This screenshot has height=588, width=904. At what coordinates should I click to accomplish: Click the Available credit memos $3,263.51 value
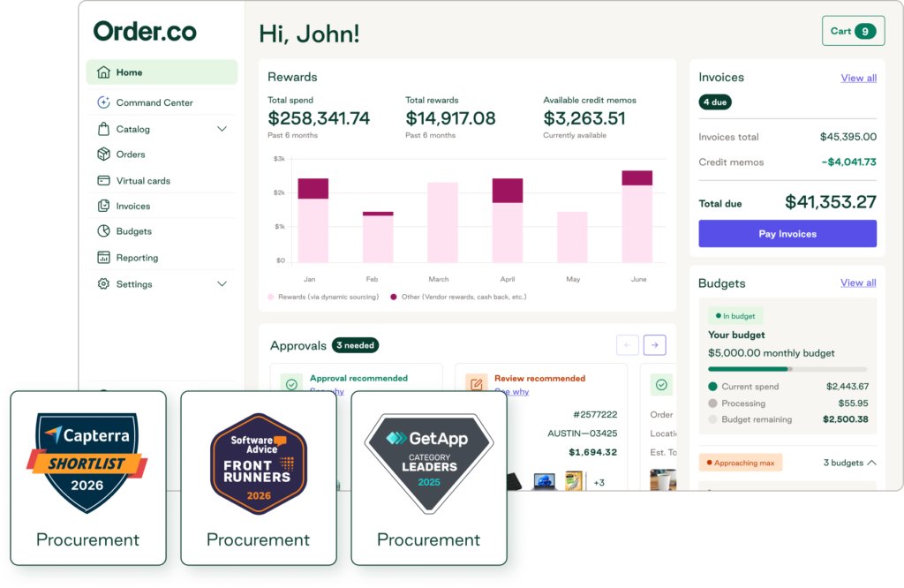(584, 118)
